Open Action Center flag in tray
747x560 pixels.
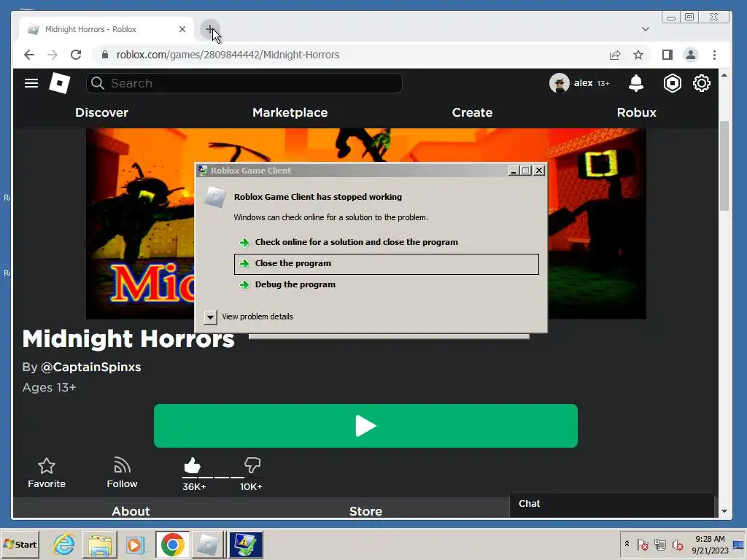642,544
